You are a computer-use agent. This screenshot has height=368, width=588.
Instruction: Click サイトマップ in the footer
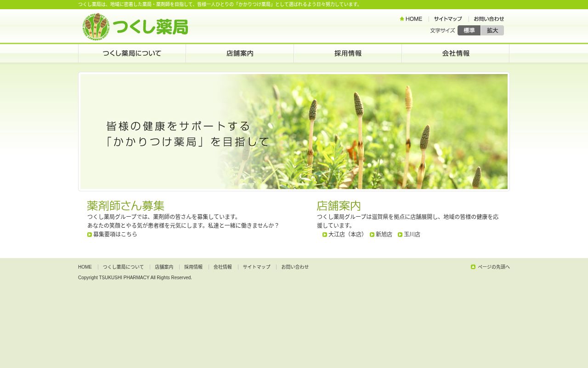pyautogui.click(x=257, y=267)
